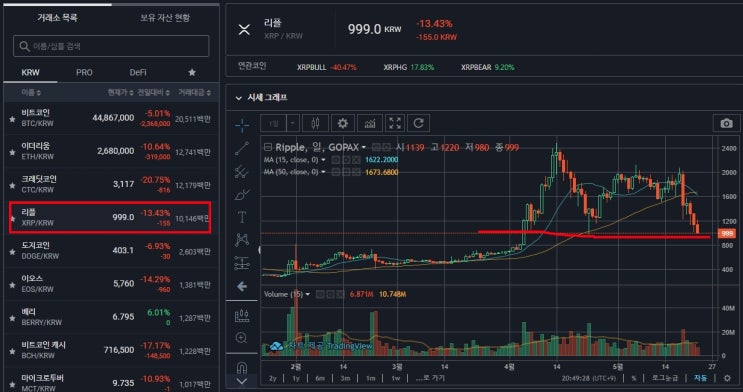Open the indicators button in toolbar
This screenshot has height=392, width=743.
370,124
